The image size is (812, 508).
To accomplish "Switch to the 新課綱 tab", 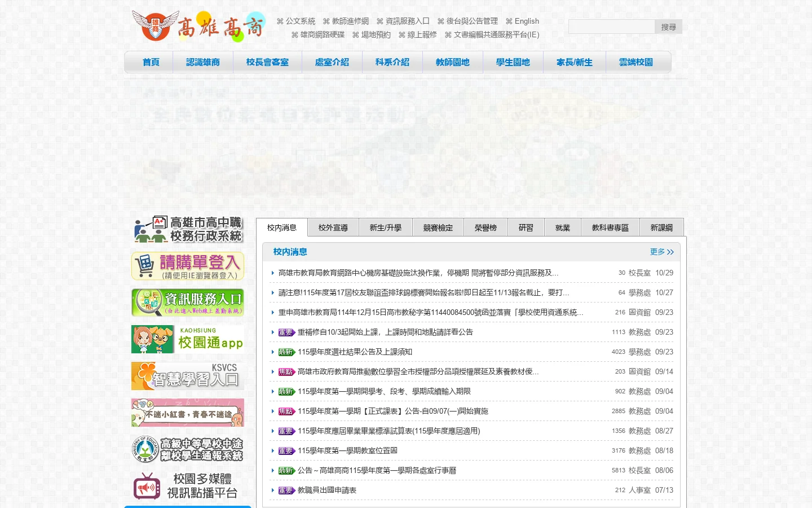I will pyautogui.click(x=661, y=227).
